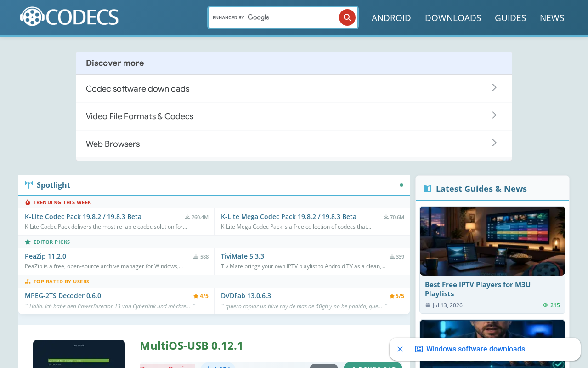
Task: Click the Google search input field
Action: (274, 17)
